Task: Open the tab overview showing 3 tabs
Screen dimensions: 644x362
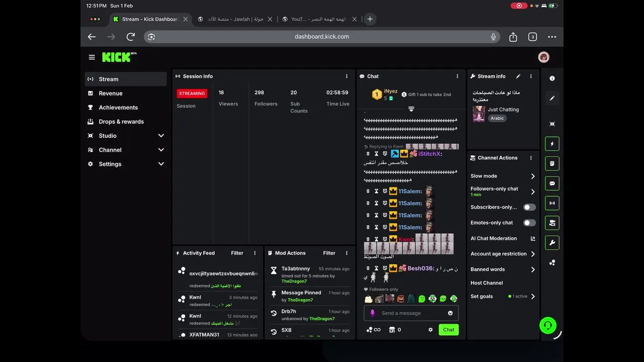Action: tap(532, 37)
